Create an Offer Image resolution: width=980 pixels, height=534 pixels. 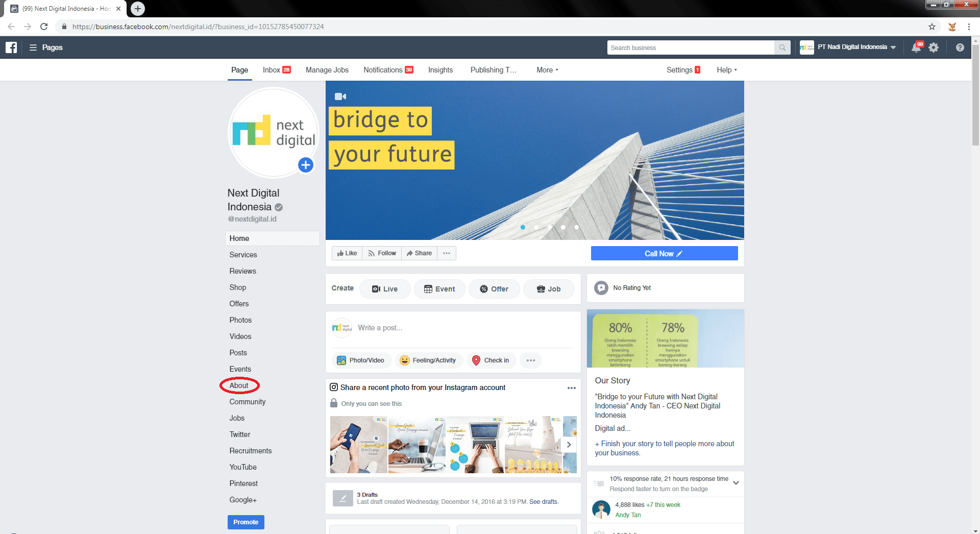494,289
